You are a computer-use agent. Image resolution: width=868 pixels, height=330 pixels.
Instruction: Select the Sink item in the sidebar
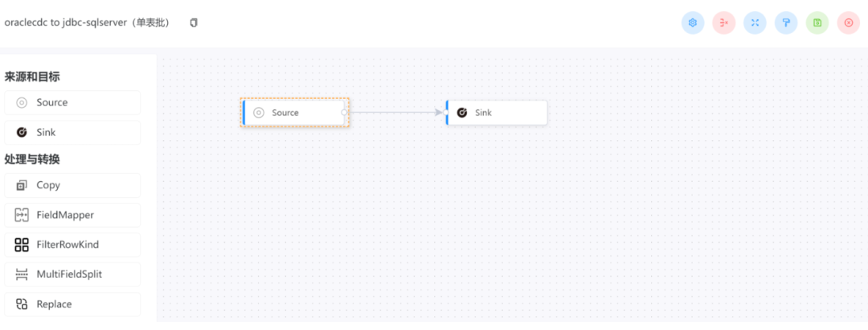point(72,132)
